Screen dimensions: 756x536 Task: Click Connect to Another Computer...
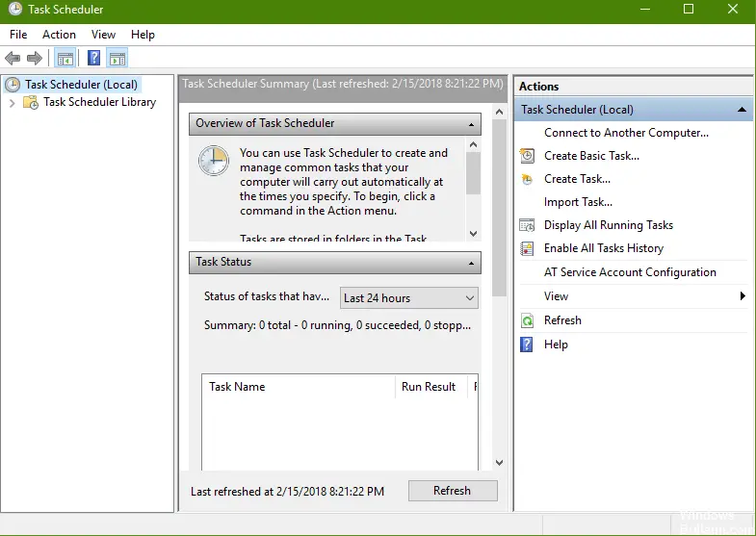coord(626,133)
